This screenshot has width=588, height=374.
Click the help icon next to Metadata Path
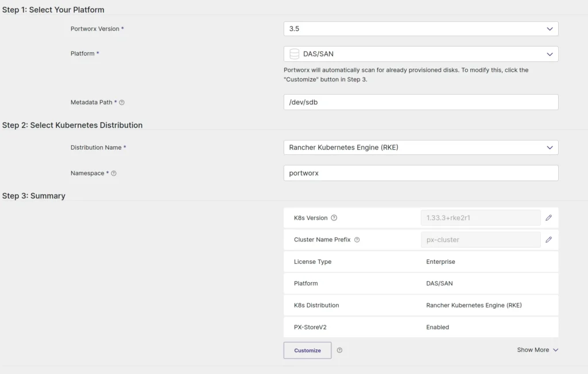coord(122,103)
